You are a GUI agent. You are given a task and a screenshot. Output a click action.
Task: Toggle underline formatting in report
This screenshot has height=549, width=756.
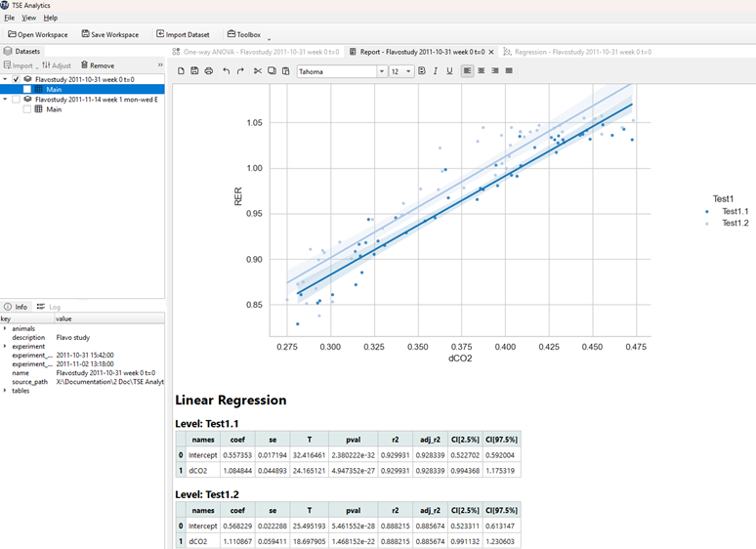[449, 71]
